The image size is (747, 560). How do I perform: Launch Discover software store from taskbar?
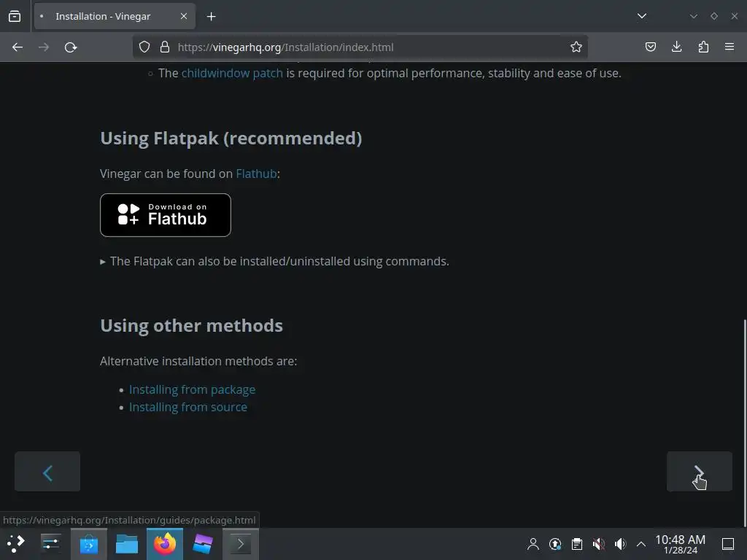(88, 544)
